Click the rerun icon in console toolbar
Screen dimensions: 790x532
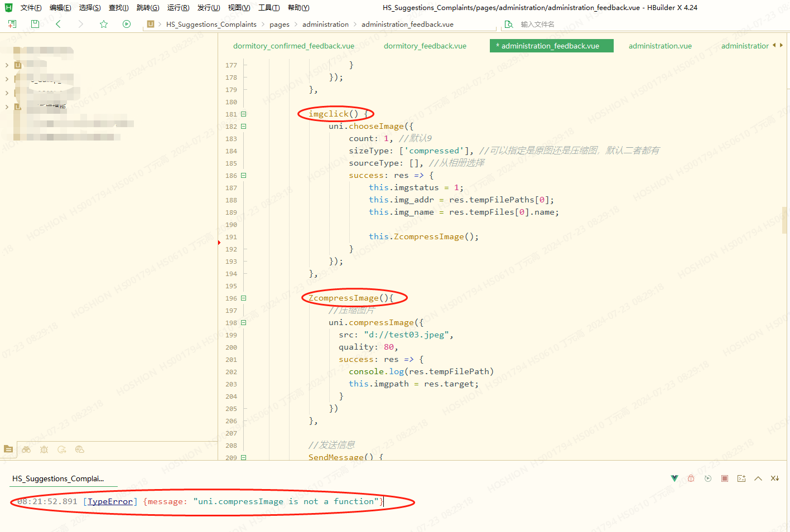708,478
